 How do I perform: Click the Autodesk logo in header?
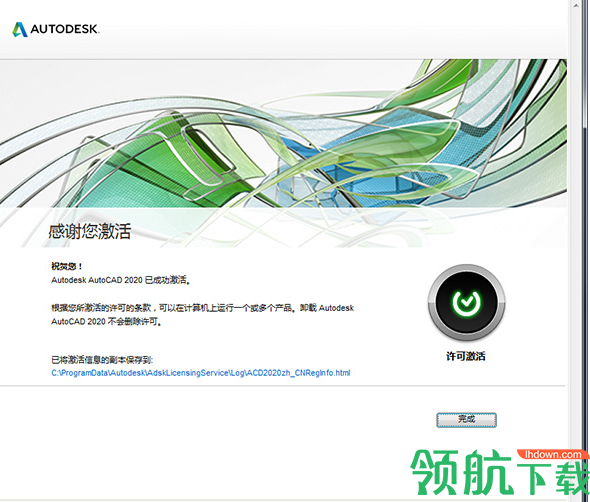tap(56, 29)
